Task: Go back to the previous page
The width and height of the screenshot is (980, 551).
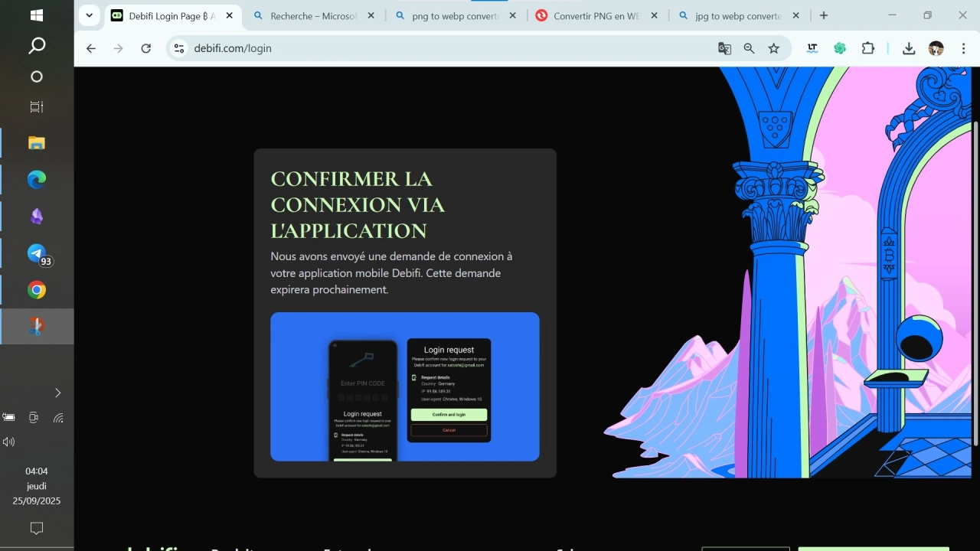Action: tap(91, 48)
